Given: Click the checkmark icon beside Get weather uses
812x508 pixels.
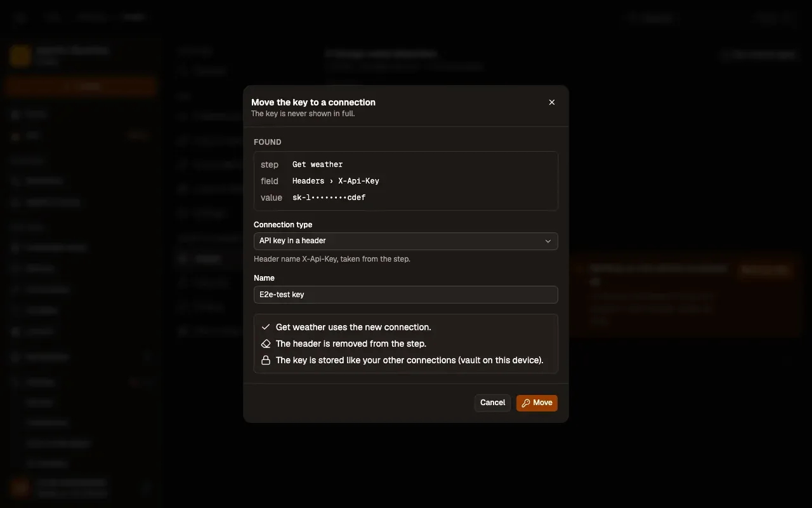Looking at the screenshot, I should (266, 327).
